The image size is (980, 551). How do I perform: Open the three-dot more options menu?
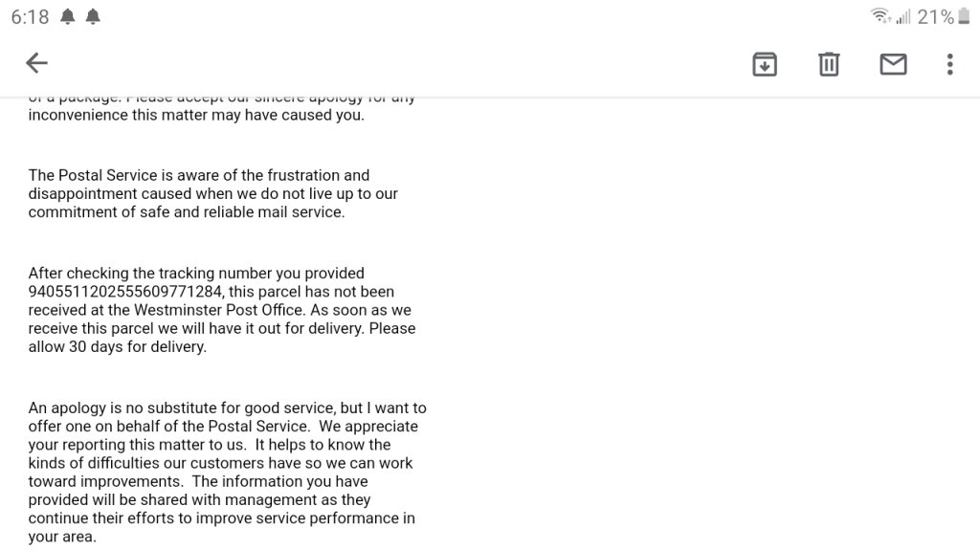click(949, 63)
